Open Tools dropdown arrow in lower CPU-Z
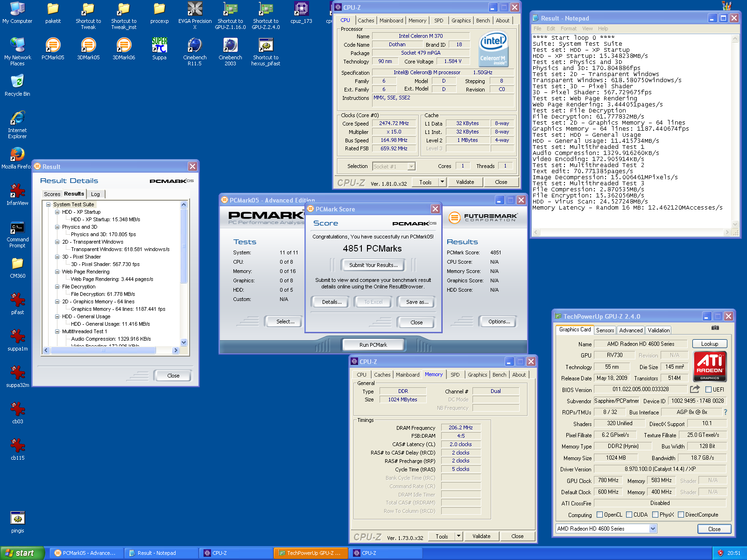This screenshot has width=747, height=560. point(458,536)
